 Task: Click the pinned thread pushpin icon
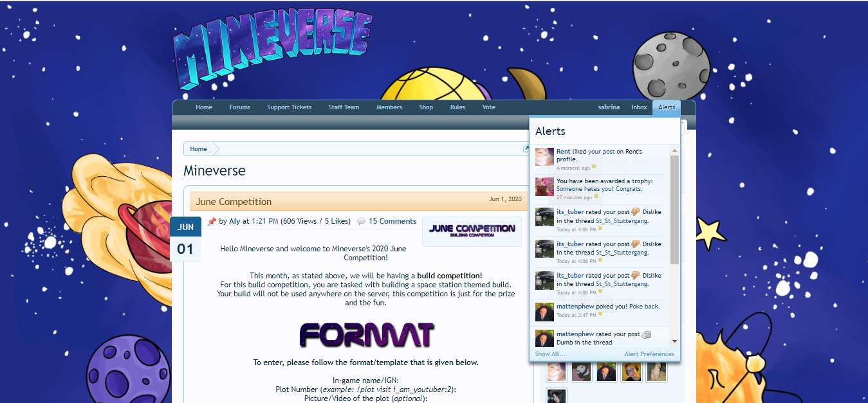click(x=212, y=222)
